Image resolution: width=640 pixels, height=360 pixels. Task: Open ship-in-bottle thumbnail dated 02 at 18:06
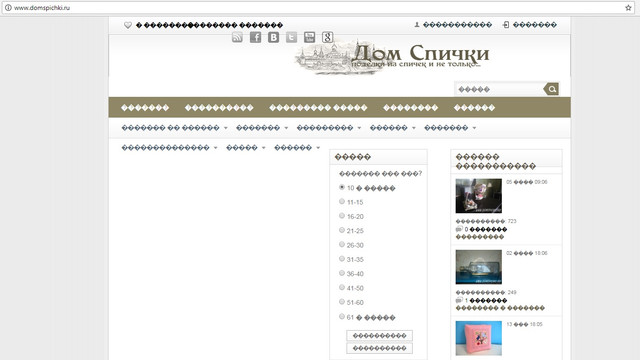pyautogui.click(x=478, y=267)
